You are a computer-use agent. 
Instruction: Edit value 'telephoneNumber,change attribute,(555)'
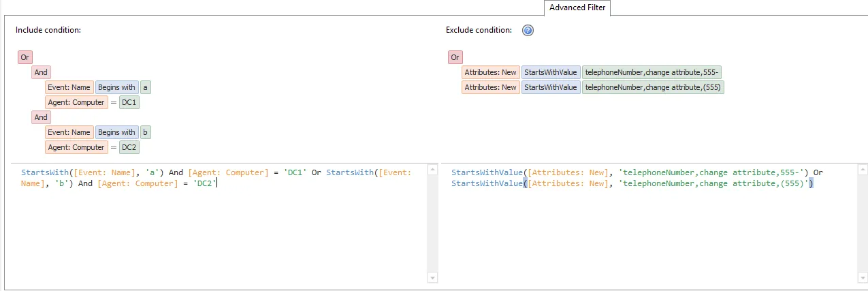[x=653, y=87]
